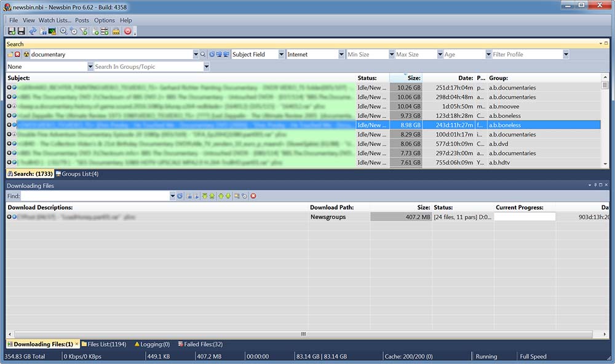Click the search results scroll down arrow
Viewport: 615px width, 364px height.
(x=605, y=164)
